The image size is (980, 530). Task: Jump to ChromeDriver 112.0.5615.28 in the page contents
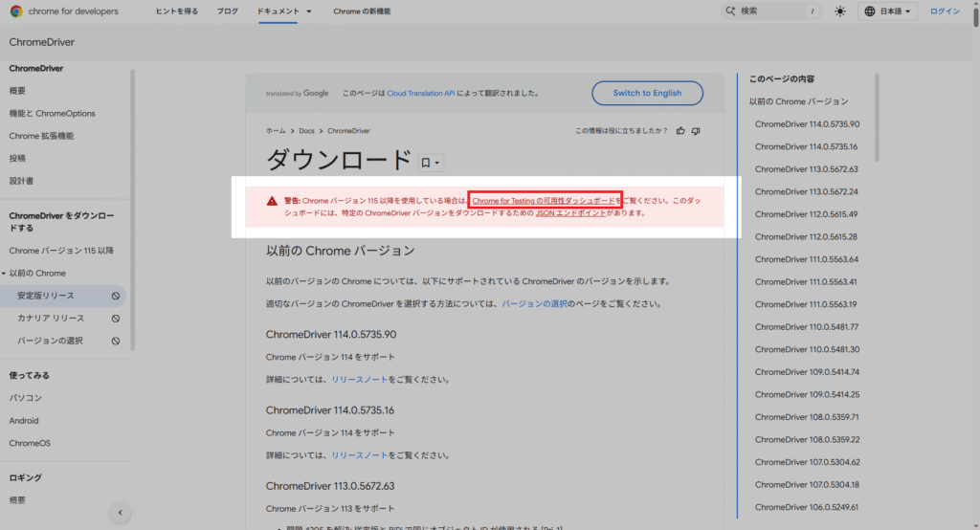806,236
